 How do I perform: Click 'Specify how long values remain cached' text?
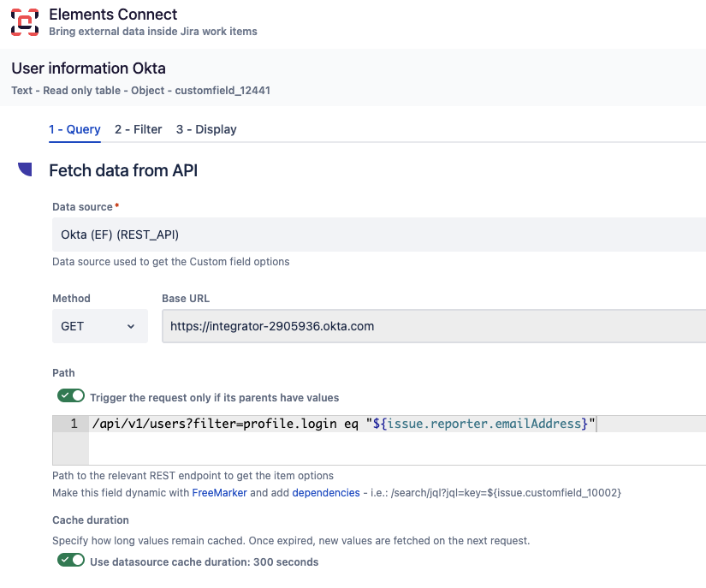[x=291, y=540]
